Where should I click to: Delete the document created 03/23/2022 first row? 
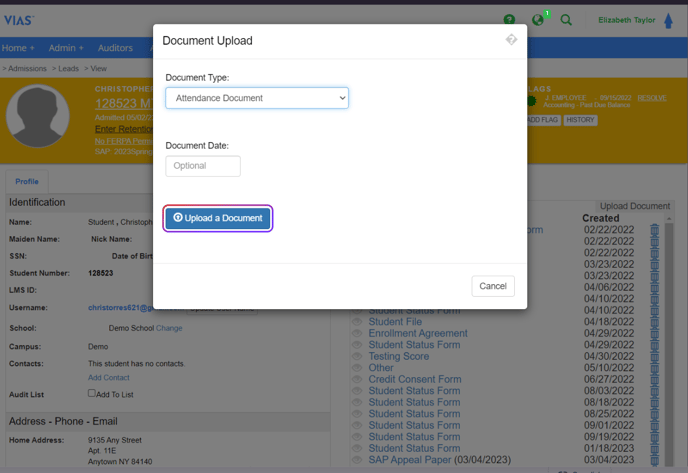(654, 264)
